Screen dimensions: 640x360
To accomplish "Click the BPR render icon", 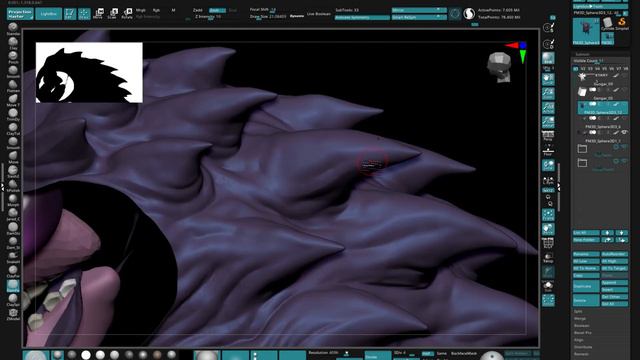I will point(548,59).
